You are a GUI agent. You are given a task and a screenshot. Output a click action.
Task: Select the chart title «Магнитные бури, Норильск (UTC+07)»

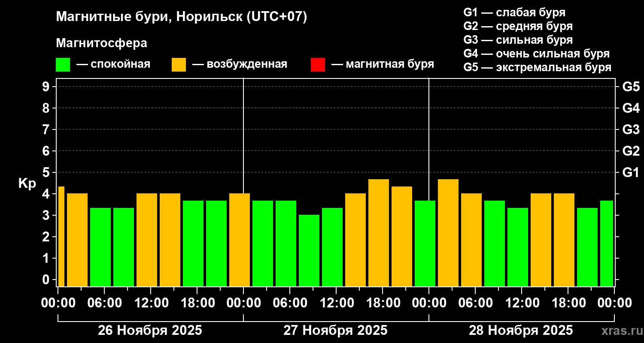[x=182, y=17]
